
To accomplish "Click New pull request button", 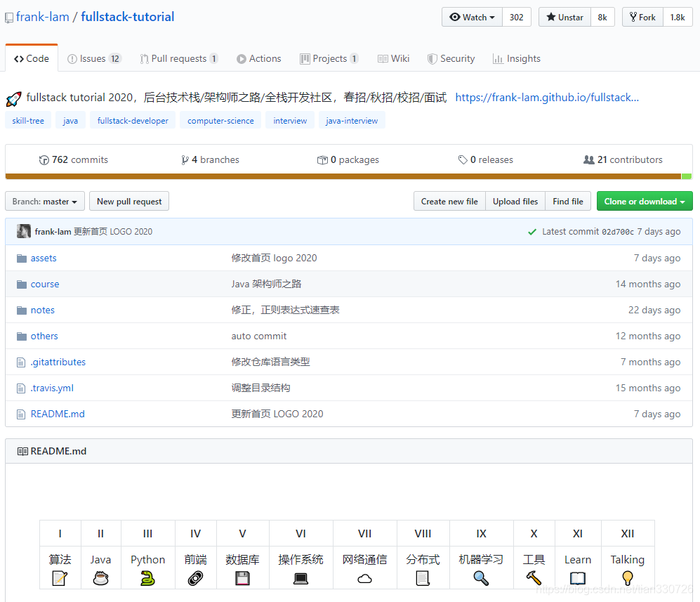I will coord(129,202).
